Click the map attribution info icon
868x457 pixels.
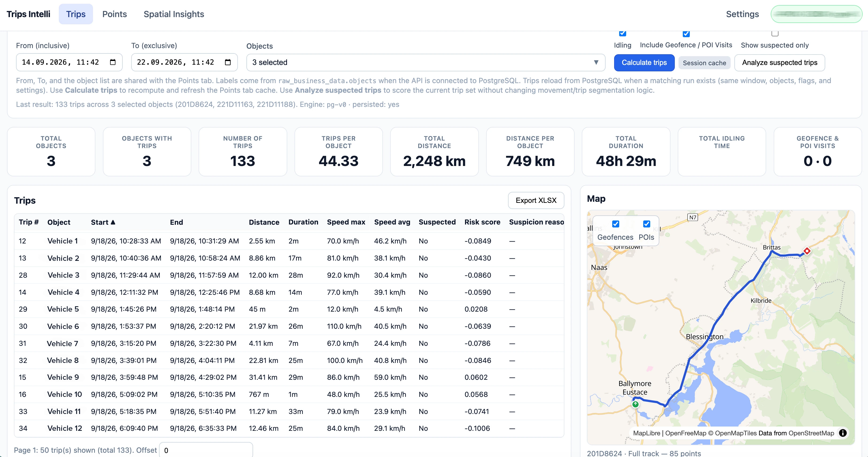pos(842,433)
